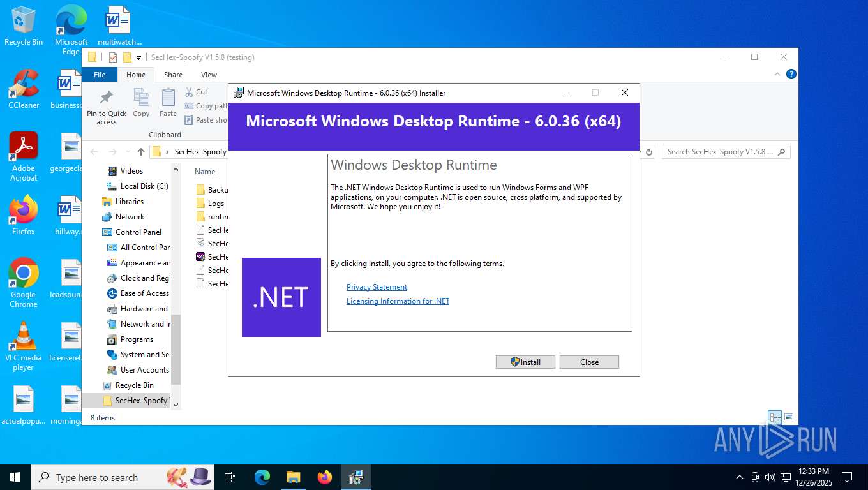Open the Privacy Statement link
Screen dimensions: 868x490
tap(377, 287)
